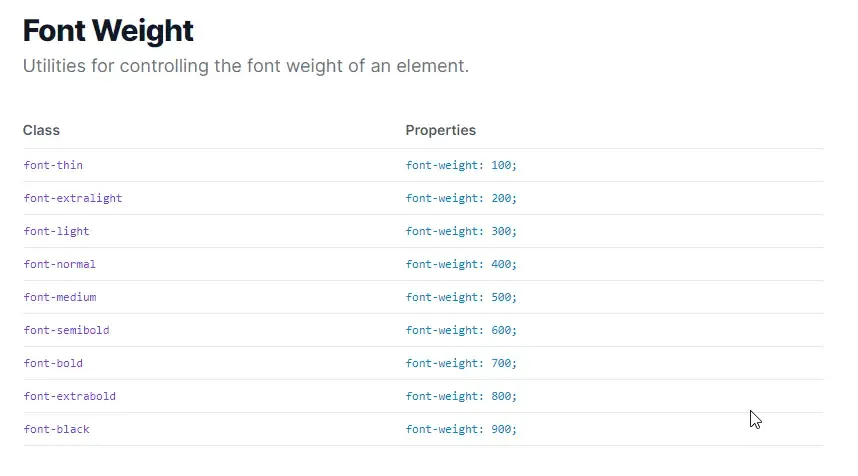The height and width of the screenshot is (476, 858).
Task: Select the font-weight: 900 property text
Action: tap(461, 429)
